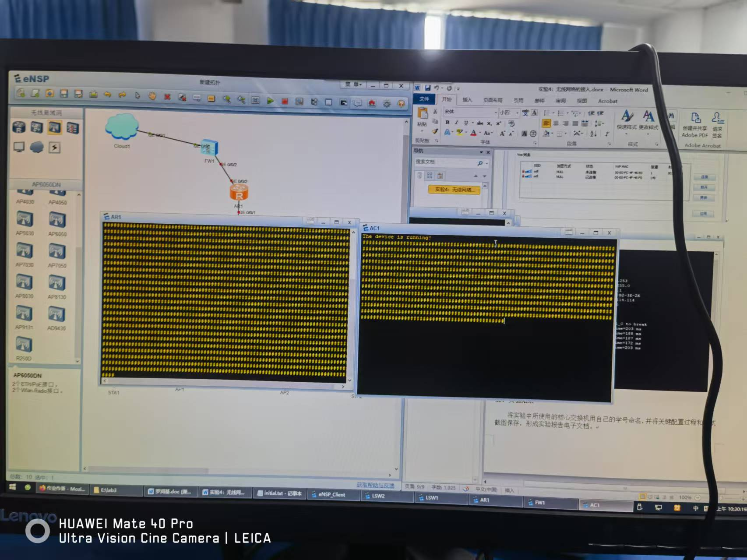Select the Router device category icon
The width and height of the screenshot is (747, 560).
click(x=19, y=127)
